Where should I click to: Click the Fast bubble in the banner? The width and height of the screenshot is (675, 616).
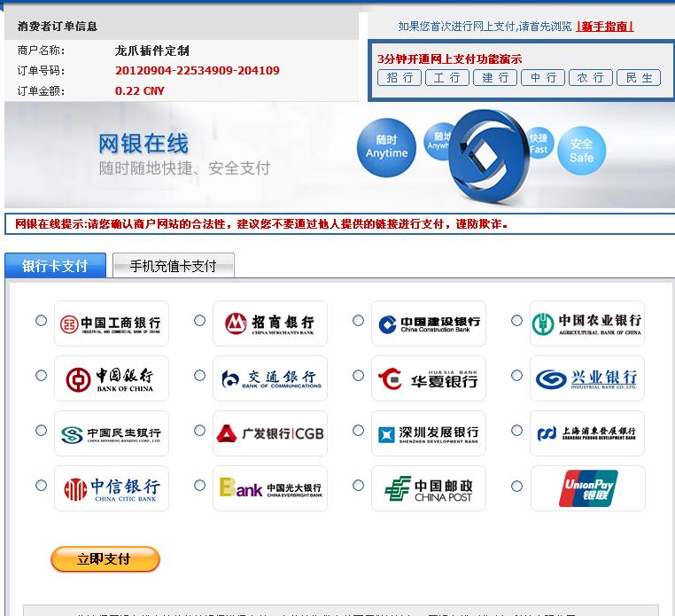540,144
